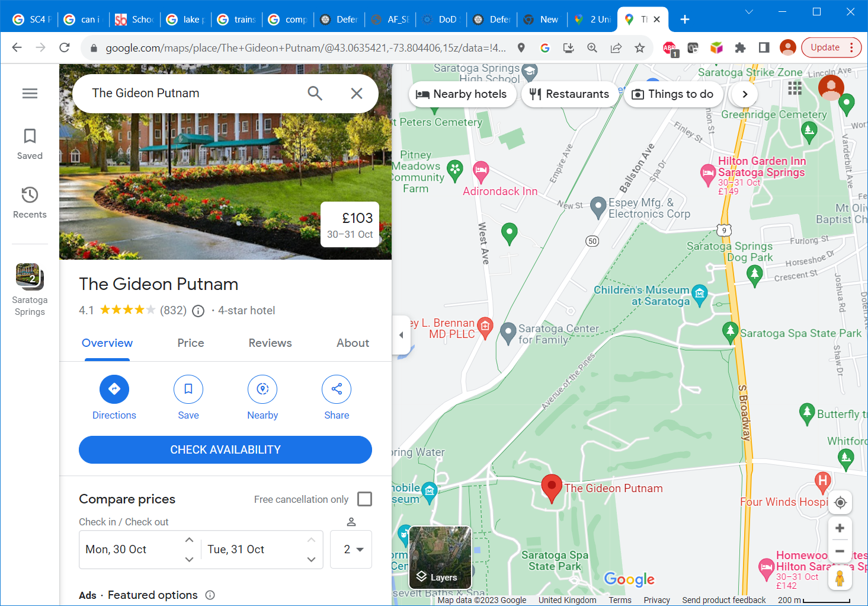Click the £103 price badge on photo

tap(350, 225)
